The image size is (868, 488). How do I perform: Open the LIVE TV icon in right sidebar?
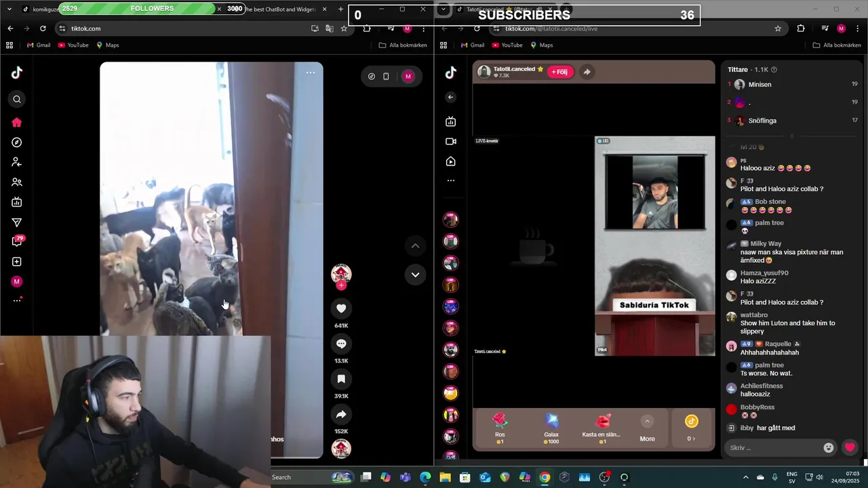(451, 121)
